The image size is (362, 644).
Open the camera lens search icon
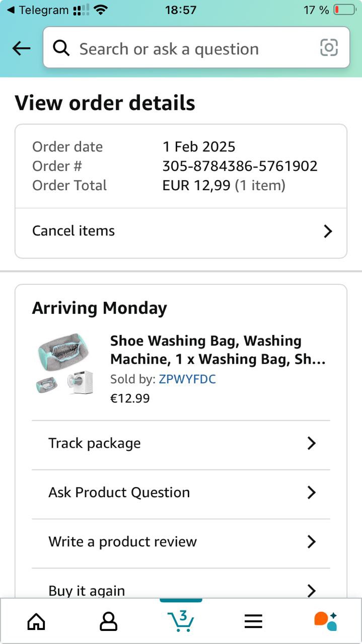tap(329, 48)
